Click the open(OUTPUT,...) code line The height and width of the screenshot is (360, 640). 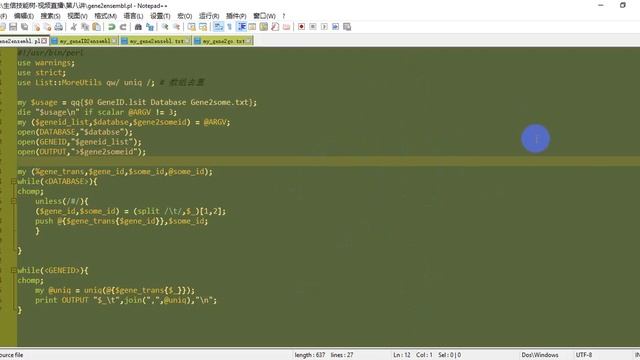[x=82, y=152]
